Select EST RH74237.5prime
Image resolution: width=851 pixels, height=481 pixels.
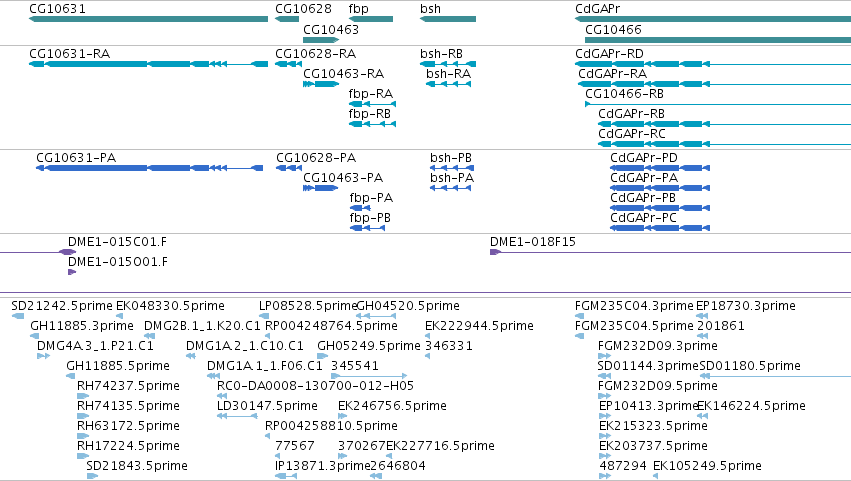point(82,396)
